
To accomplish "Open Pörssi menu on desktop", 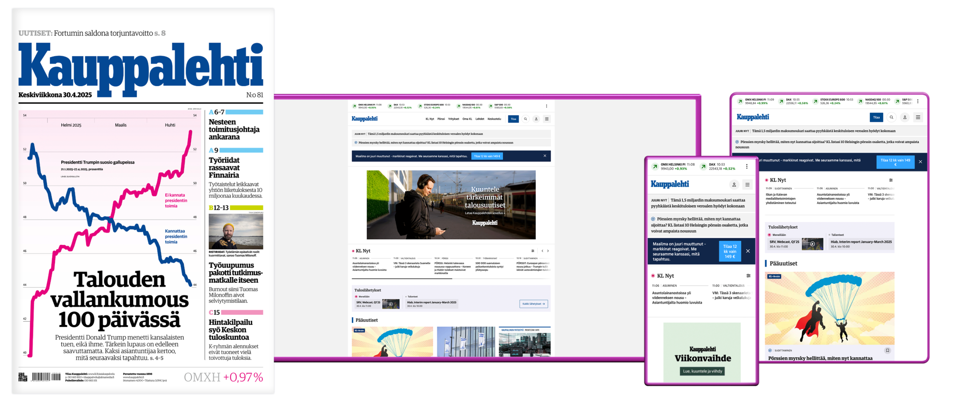I will pyautogui.click(x=441, y=119).
